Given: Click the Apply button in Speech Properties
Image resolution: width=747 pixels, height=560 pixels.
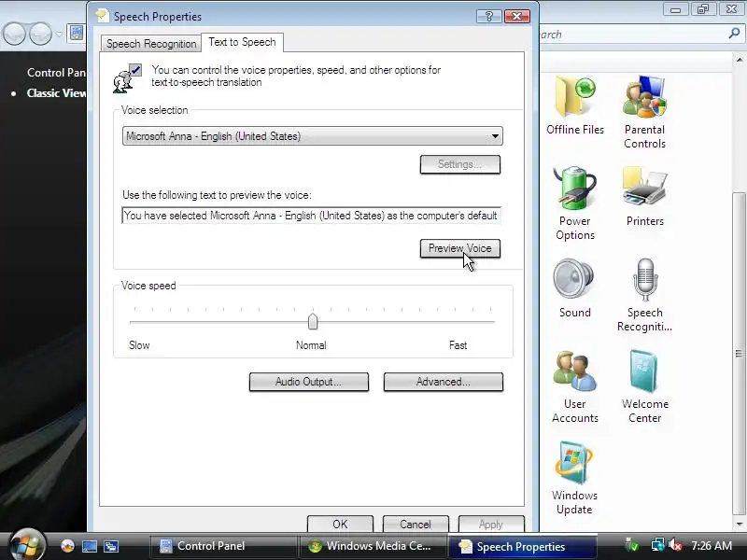Looking at the screenshot, I should coord(491,524).
